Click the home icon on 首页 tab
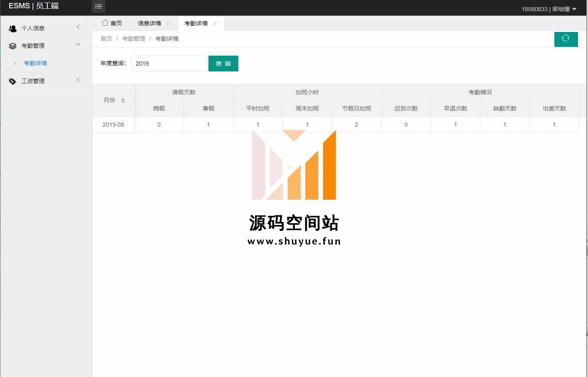This screenshot has height=377, width=588. (105, 23)
